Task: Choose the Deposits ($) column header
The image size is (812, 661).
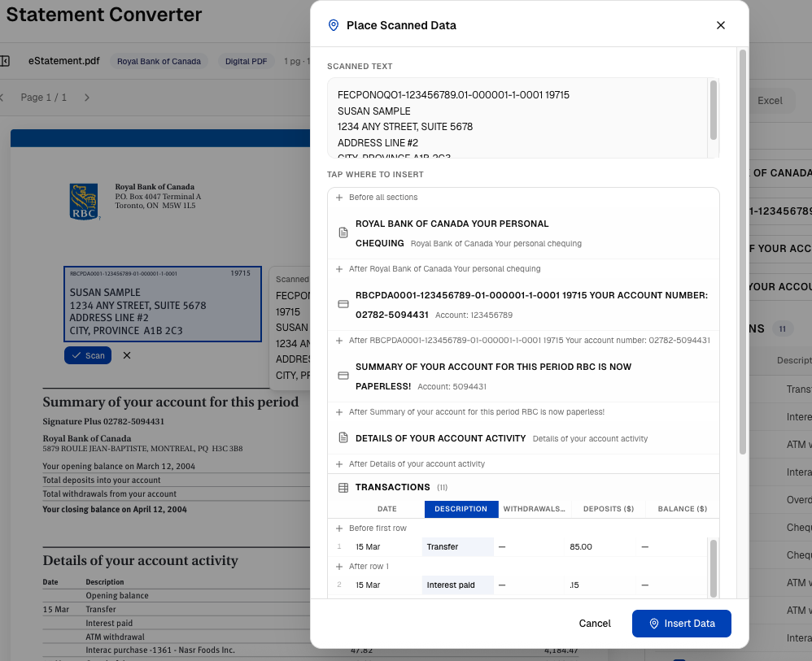Action: tap(608, 509)
